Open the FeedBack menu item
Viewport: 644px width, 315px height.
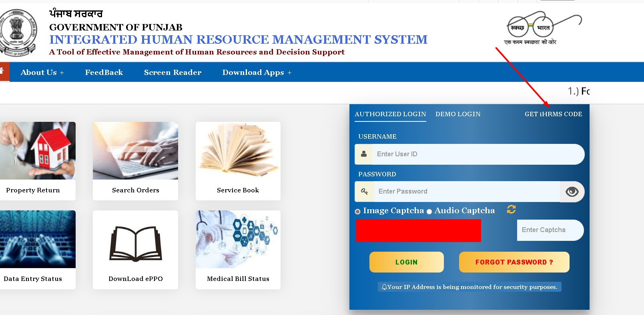pos(104,73)
